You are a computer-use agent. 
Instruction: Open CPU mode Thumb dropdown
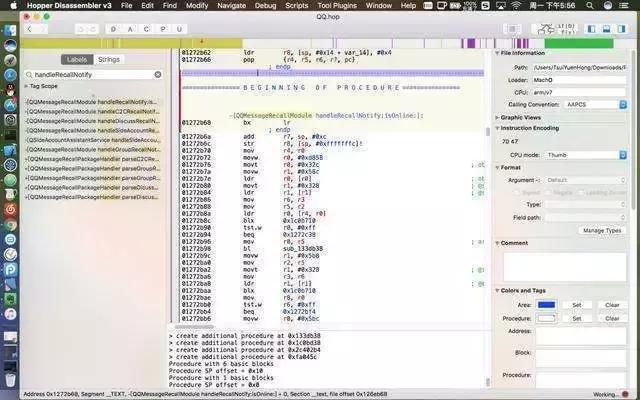pyautogui.click(x=585, y=155)
